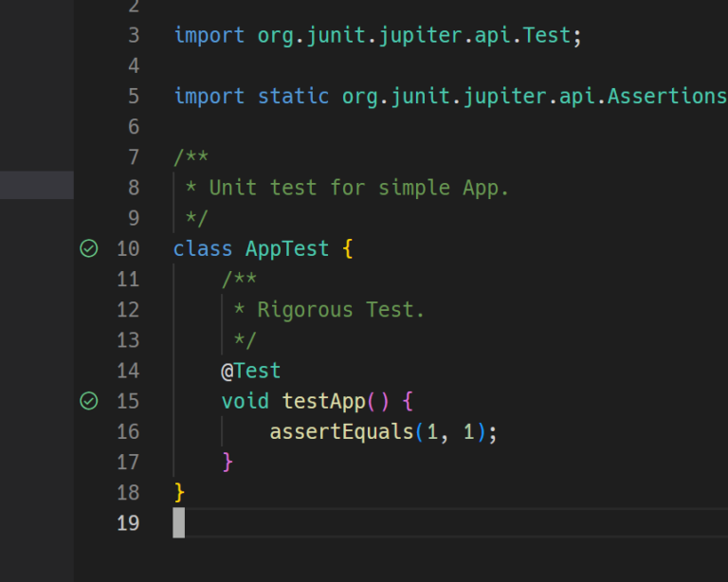Click the static Assertions import line
This screenshot has width=728, height=582.
[450, 97]
